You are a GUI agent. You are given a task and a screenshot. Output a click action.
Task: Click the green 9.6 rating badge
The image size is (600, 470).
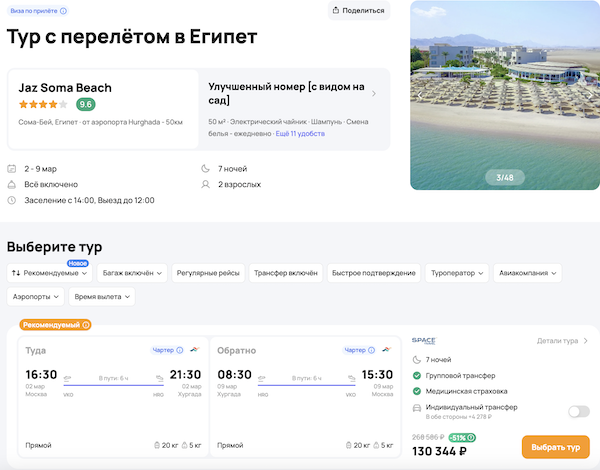(x=86, y=104)
